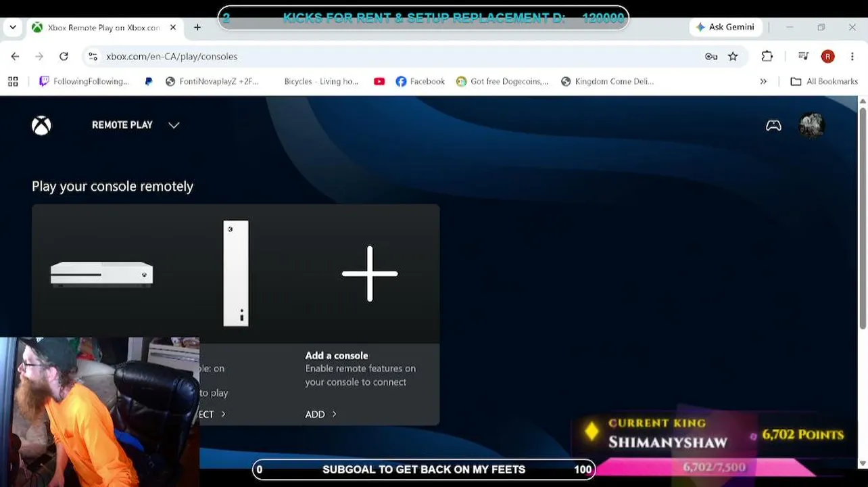Image resolution: width=868 pixels, height=487 pixels.
Task: Click the Play your console remotely heading
Action: 112,186
